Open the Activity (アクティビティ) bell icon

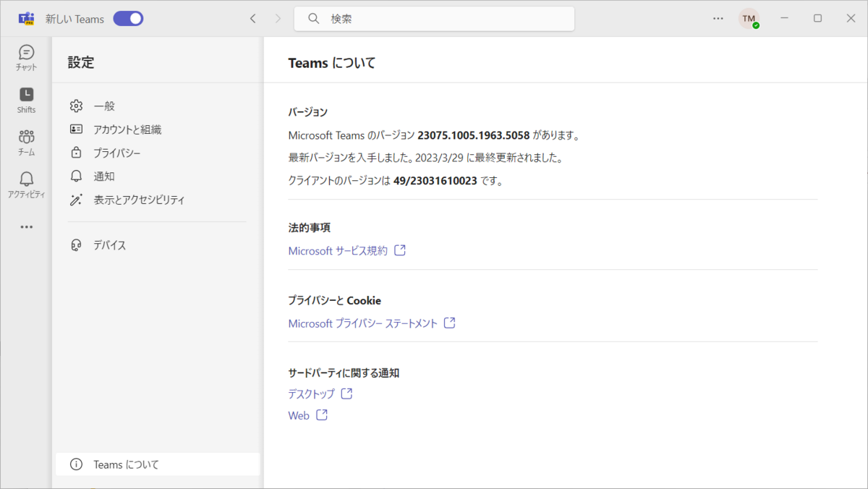27,185
